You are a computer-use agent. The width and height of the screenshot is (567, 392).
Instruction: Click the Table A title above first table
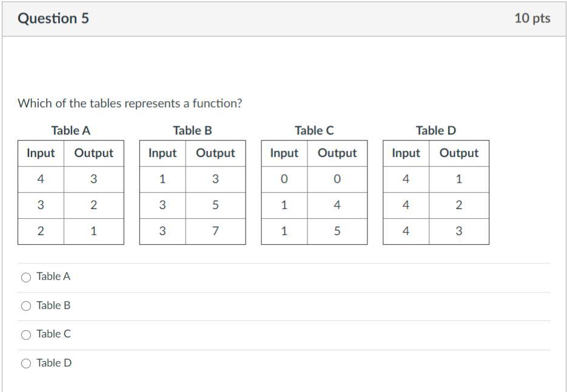click(x=71, y=130)
